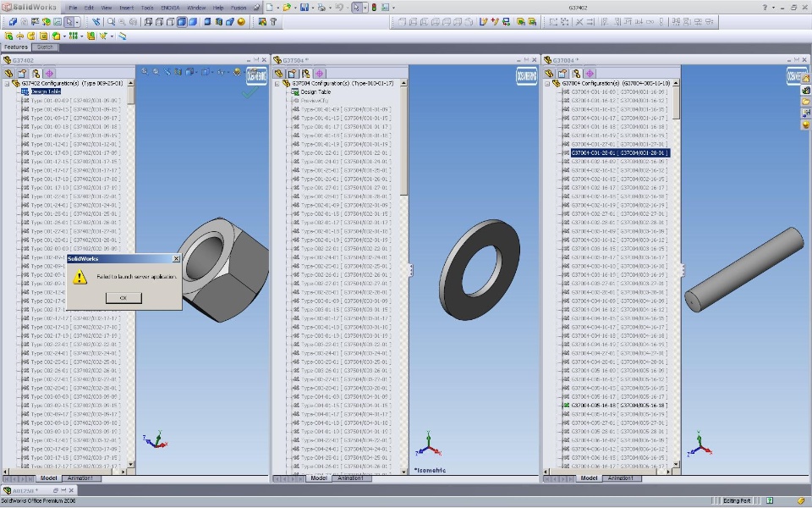812x508 pixels.
Task: Click the minimized A01230 window title
Action: (x=25, y=490)
